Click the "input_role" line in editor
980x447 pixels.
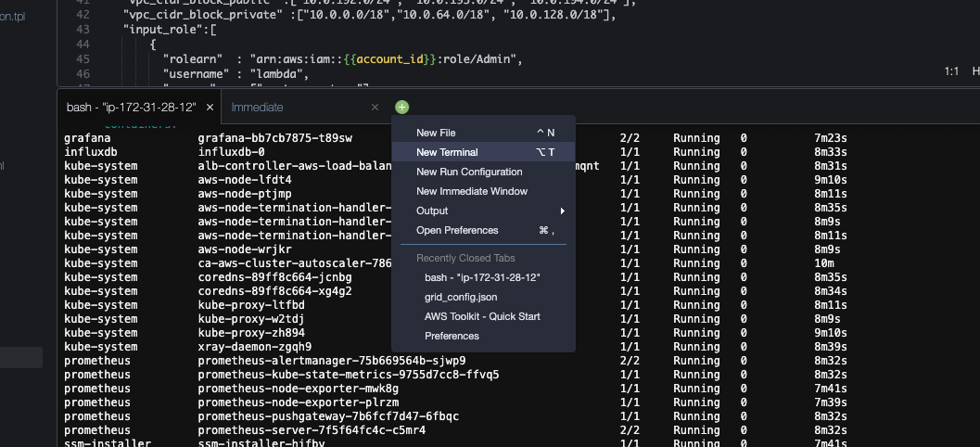tap(169, 30)
